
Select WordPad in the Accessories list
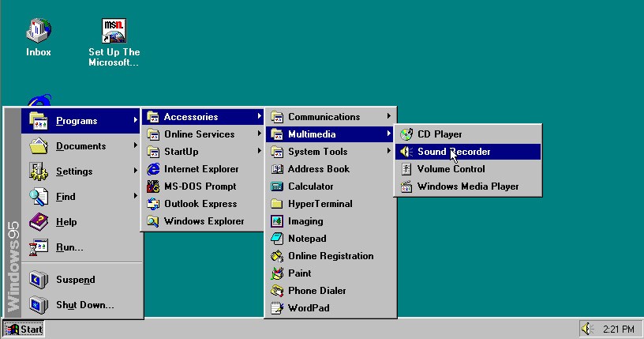(x=308, y=308)
